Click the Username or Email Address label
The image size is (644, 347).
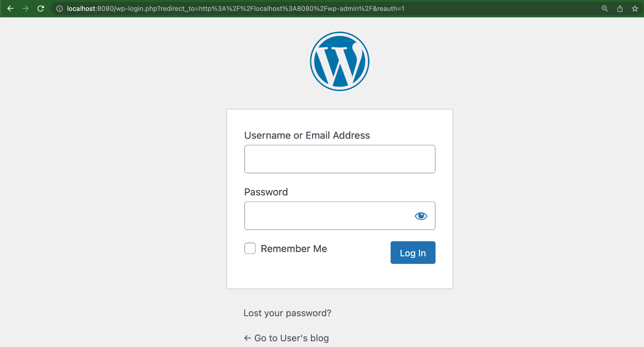click(307, 135)
